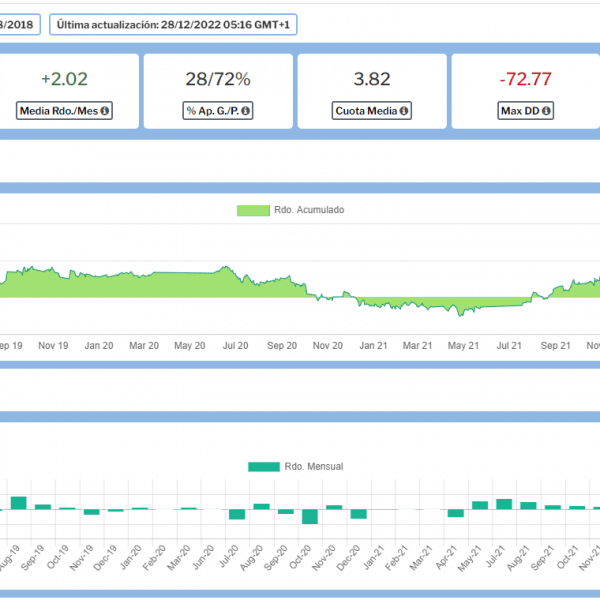Click the Aug-21 positive monthly bar

click(x=528, y=505)
